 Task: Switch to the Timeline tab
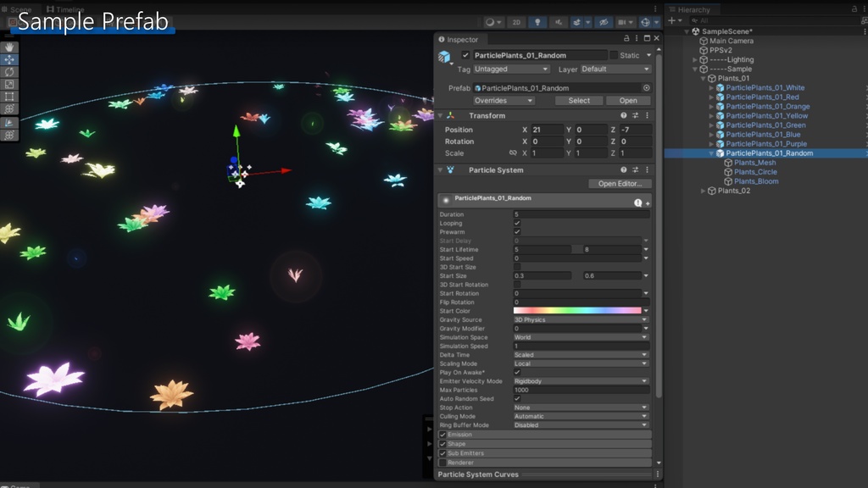click(65, 9)
